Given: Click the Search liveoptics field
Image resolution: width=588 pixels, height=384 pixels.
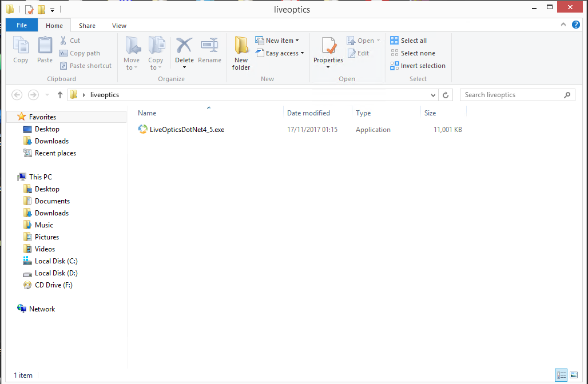Looking at the screenshot, I should (x=518, y=95).
